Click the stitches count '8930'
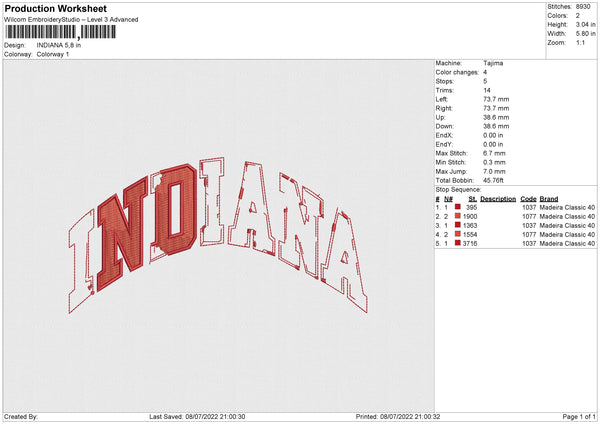This screenshot has height=424, width=600. coord(583,7)
